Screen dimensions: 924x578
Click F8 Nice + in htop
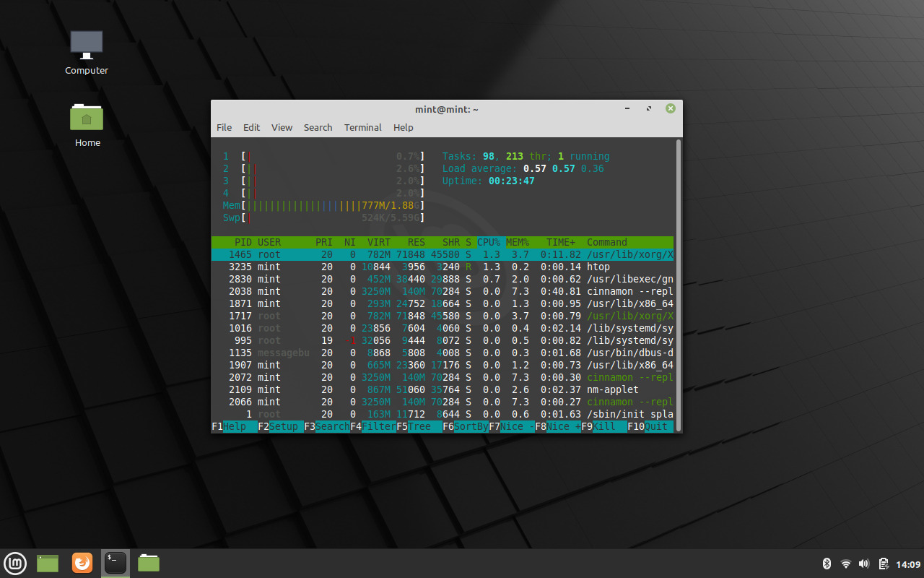[x=558, y=426]
